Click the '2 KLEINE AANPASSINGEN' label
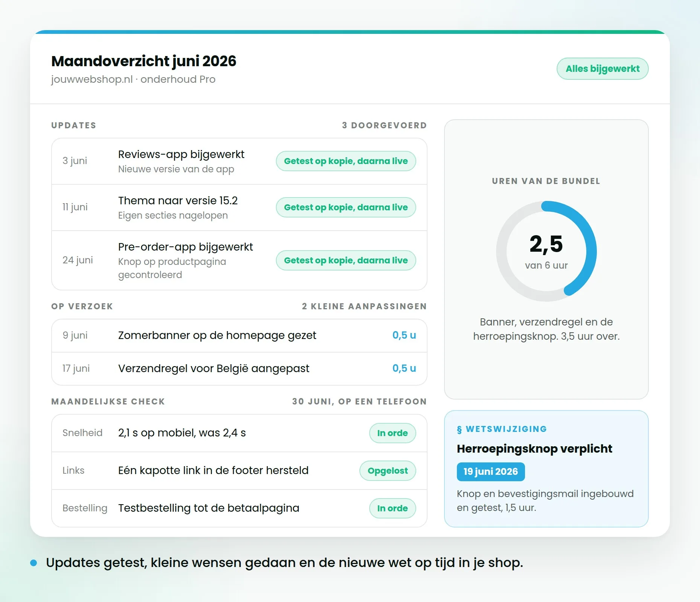Viewport: 700px width, 602px height. pos(364,306)
